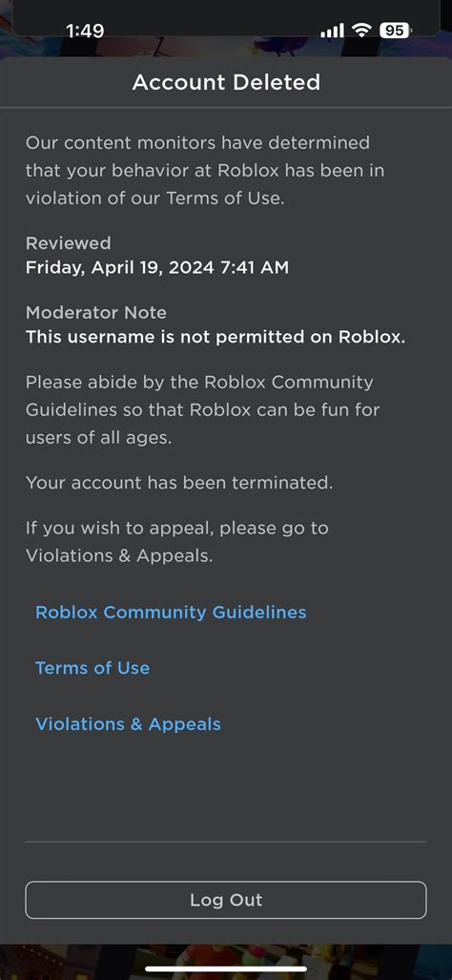
Task: Select the username not permitted moderator message
Action: 216,337
